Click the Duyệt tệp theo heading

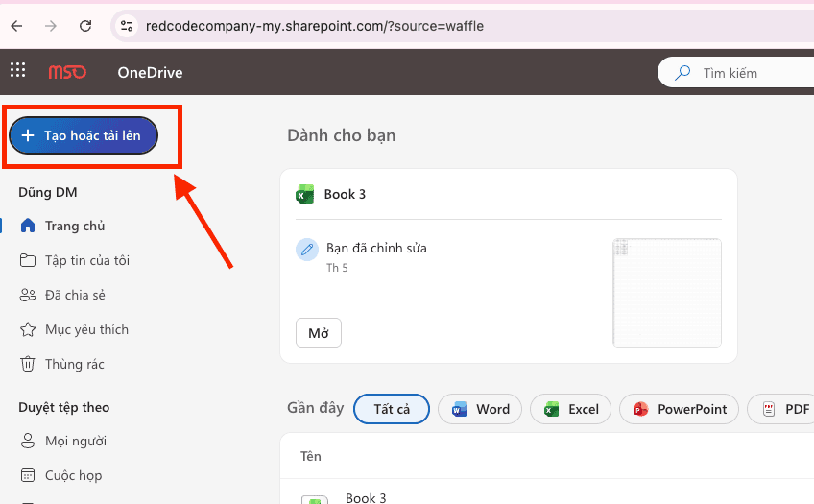[x=64, y=407]
